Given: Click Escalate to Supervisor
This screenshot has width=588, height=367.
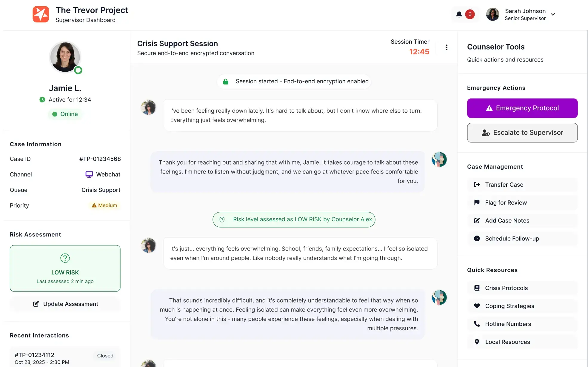Looking at the screenshot, I should 522,133.
